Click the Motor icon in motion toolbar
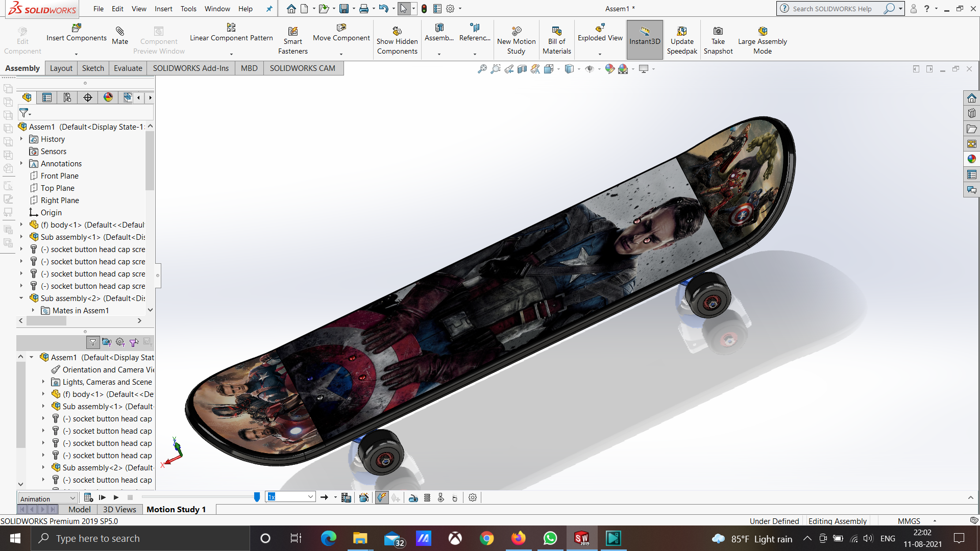The height and width of the screenshot is (551, 980). coord(413,497)
